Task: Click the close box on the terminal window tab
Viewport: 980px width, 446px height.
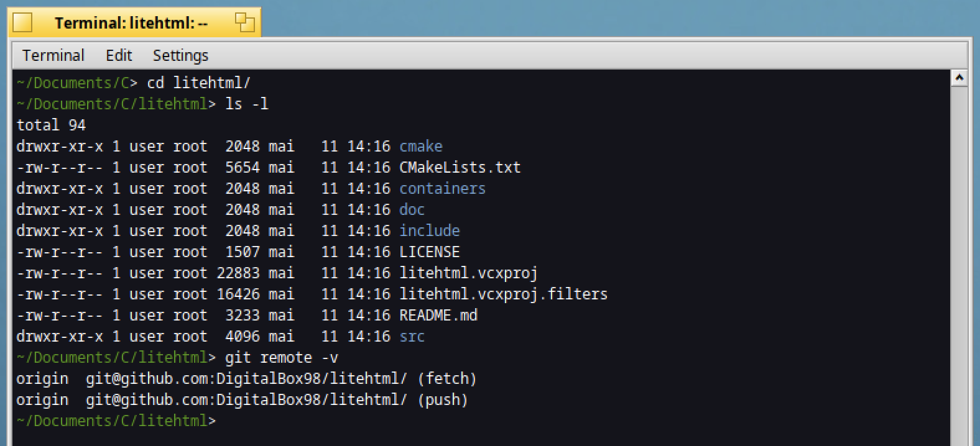Action: [x=22, y=23]
